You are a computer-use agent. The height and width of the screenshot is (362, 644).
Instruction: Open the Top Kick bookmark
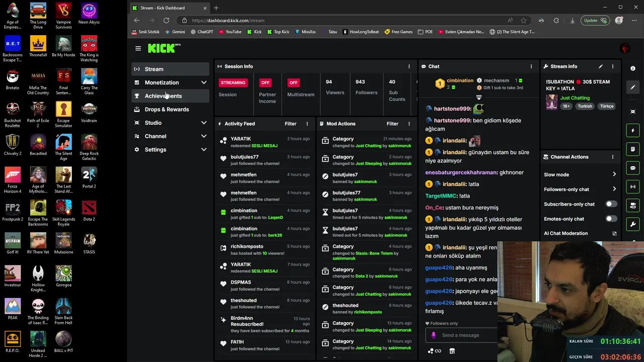pyautogui.click(x=278, y=32)
